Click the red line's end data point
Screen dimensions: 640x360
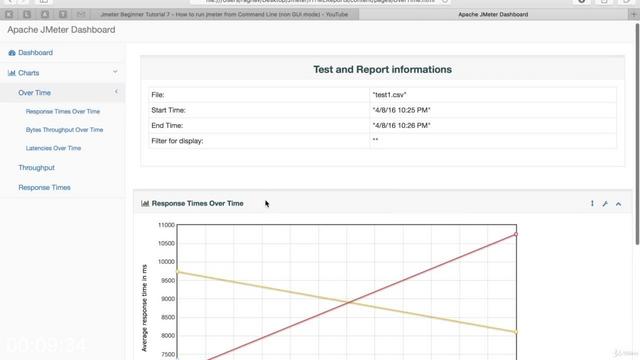point(516,234)
